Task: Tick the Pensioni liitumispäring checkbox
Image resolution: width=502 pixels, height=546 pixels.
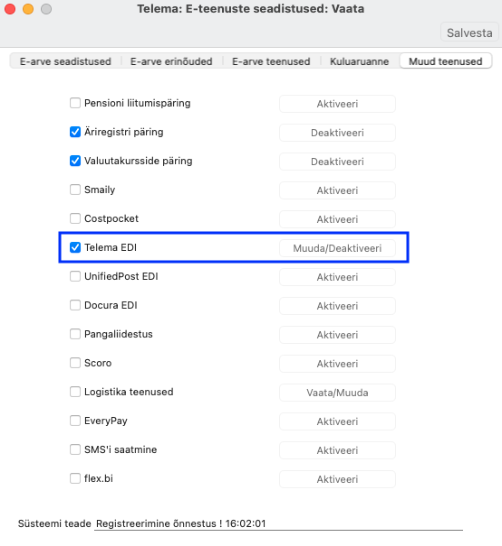Action: pyautogui.click(x=75, y=103)
